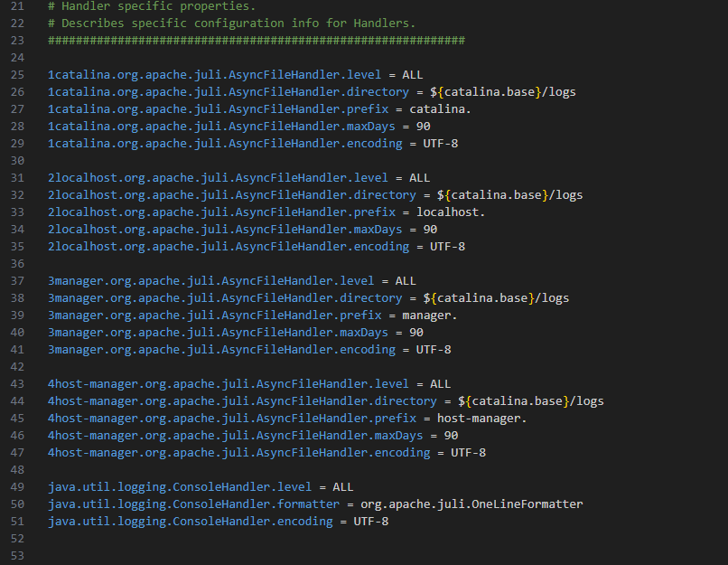
Task: Click the 2localhost AsyncFileHandler.maxDays key
Action: pyautogui.click(x=225, y=230)
